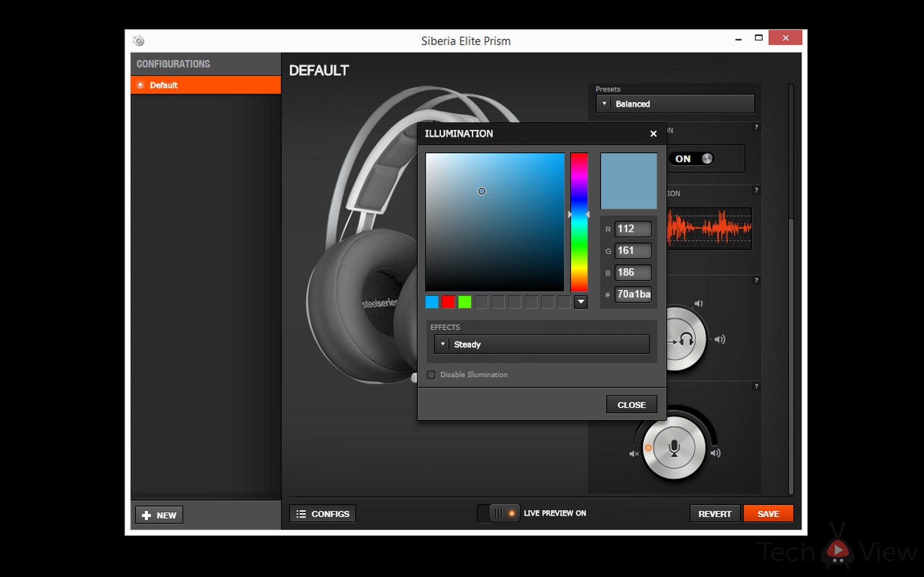Image resolution: width=924 pixels, height=577 pixels.
Task: Click the current color preview box
Action: (629, 181)
